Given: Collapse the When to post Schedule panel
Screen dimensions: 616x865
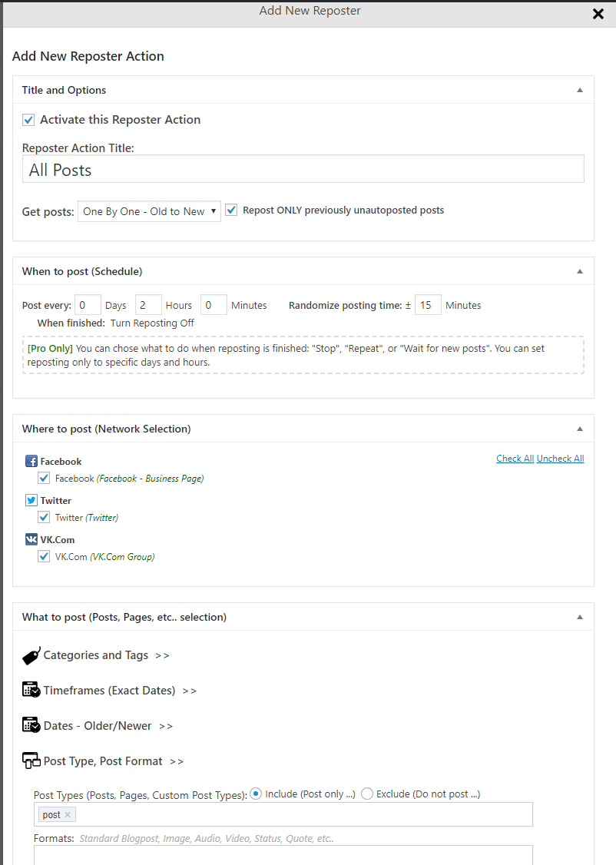Looking at the screenshot, I should [x=580, y=271].
